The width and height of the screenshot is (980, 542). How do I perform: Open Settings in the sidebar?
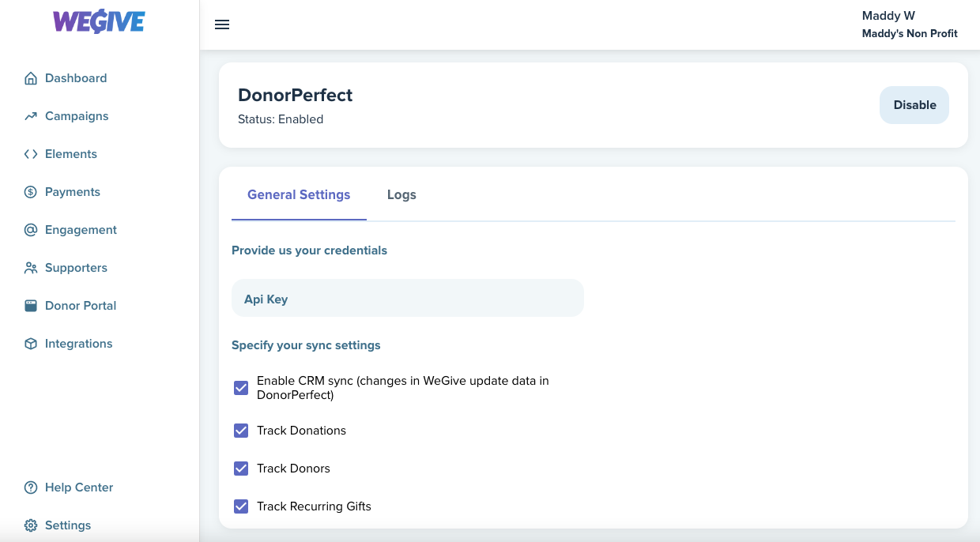[68, 525]
